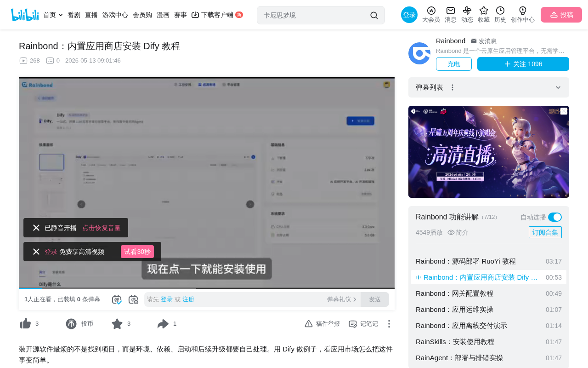Dismiss the 免费享高清视频 login prompt
Viewport: 588px width, 368px height.
pyautogui.click(x=36, y=252)
